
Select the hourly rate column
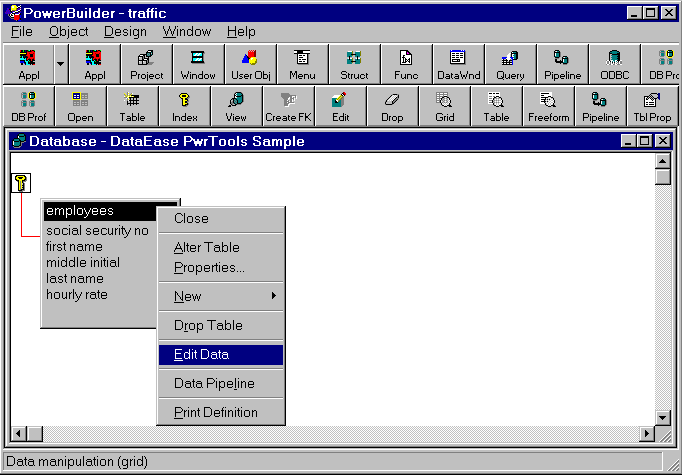pyautogui.click(x=76, y=294)
